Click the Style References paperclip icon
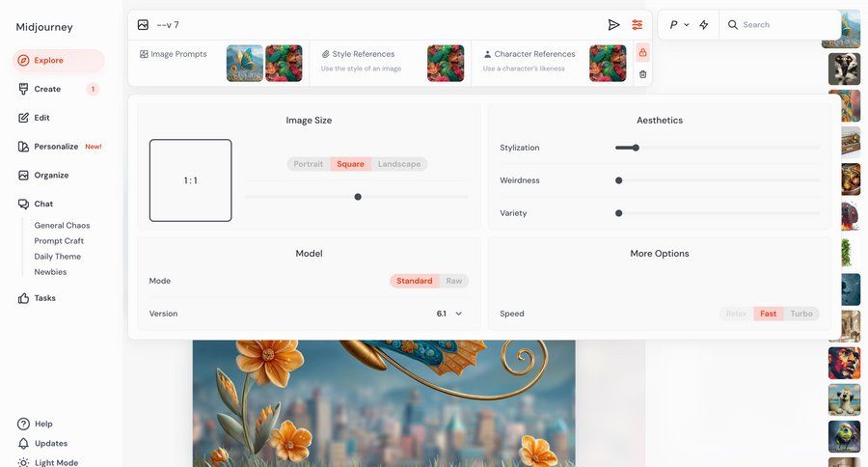The width and height of the screenshot is (868, 467). [x=326, y=54]
